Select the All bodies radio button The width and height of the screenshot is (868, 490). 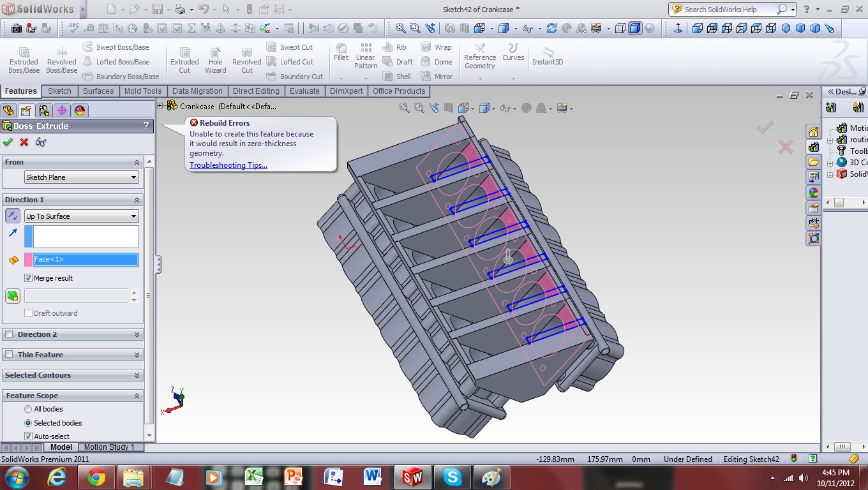28,409
